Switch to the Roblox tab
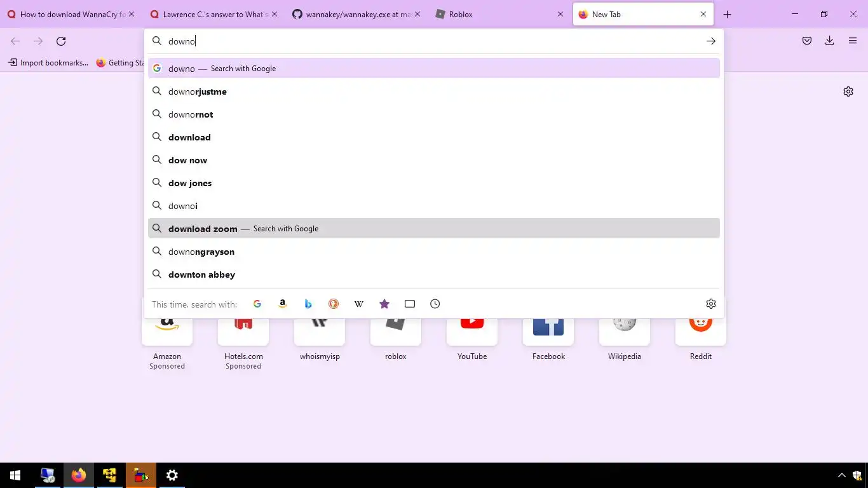The image size is (868, 488). [499, 14]
